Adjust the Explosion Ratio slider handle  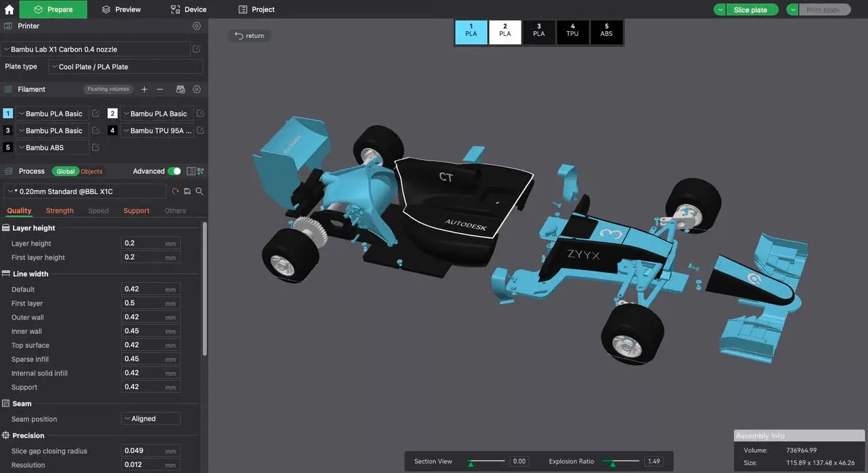pos(612,463)
